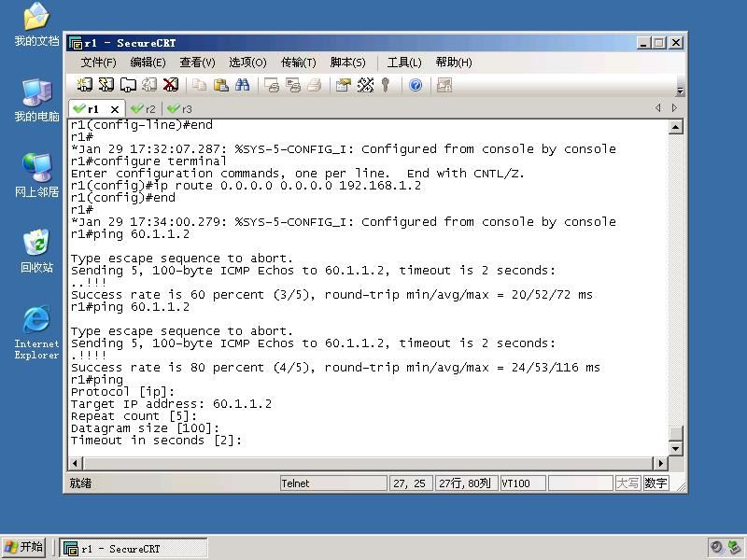Click the vertical scrollbar thumb
The width and height of the screenshot is (747, 560).
point(675,433)
